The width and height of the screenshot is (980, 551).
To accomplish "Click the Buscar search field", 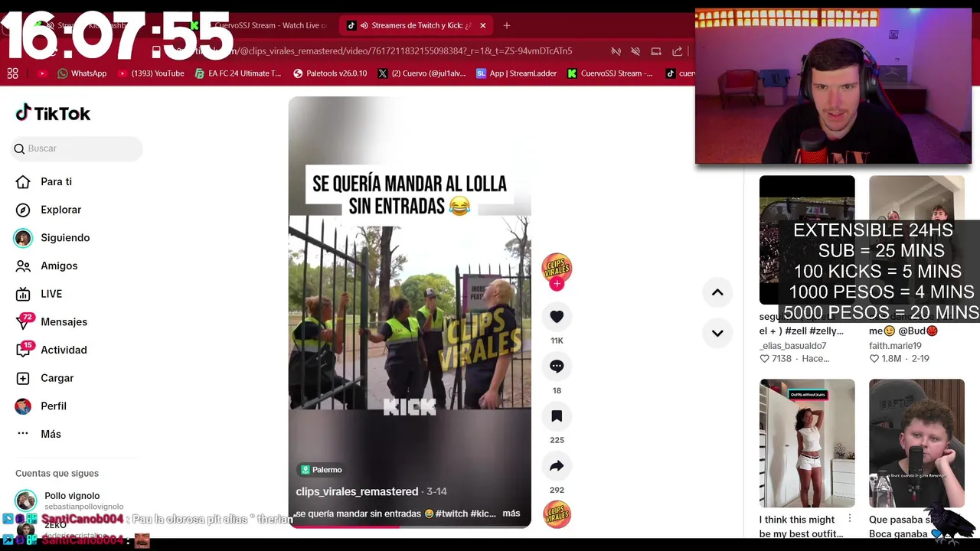I will [x=77, y=148].
